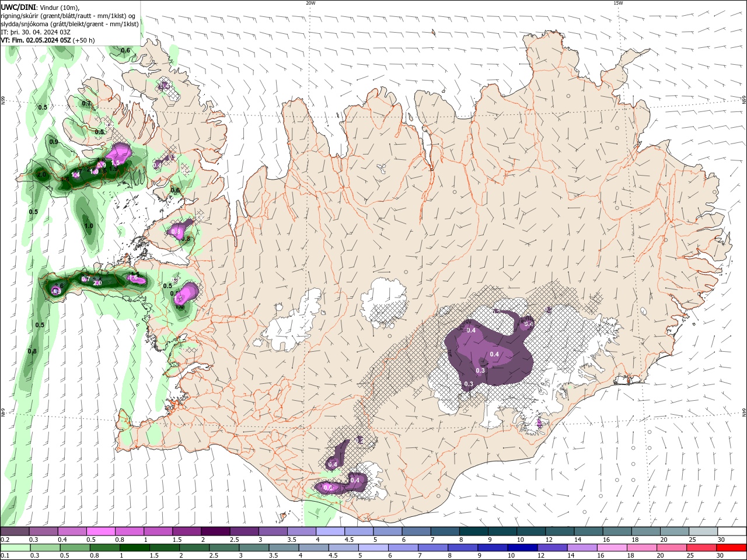Viewport: 747px width, 560px height.
Task: Select the dark teal 8–9 snow legend swatch
Action: (x=473, y=531)
